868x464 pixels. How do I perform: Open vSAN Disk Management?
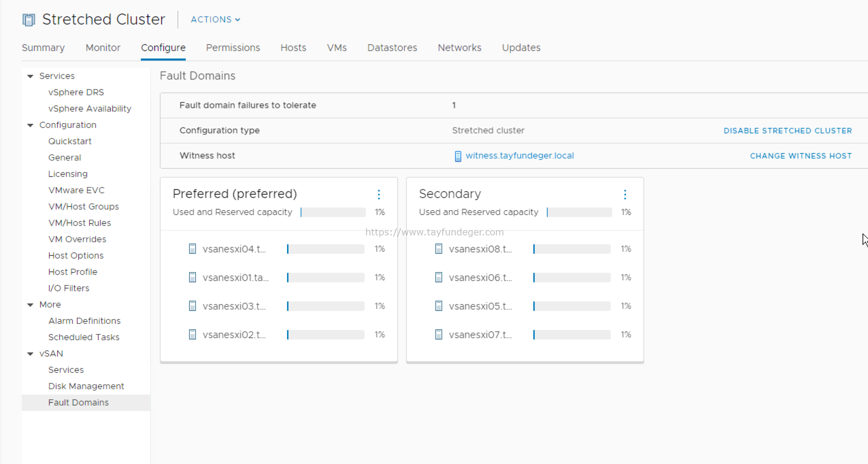click(x=86, y=386)
